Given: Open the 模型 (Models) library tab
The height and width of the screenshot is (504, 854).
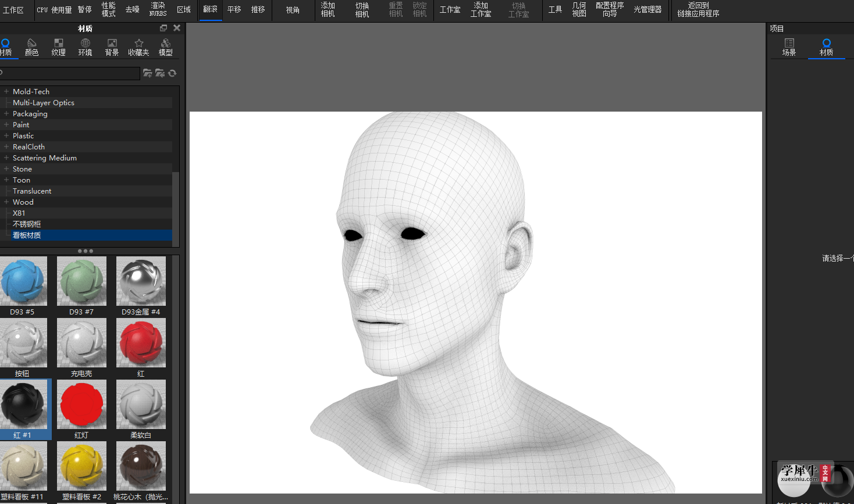Looking at the screenshot, I should pos(166,47).
